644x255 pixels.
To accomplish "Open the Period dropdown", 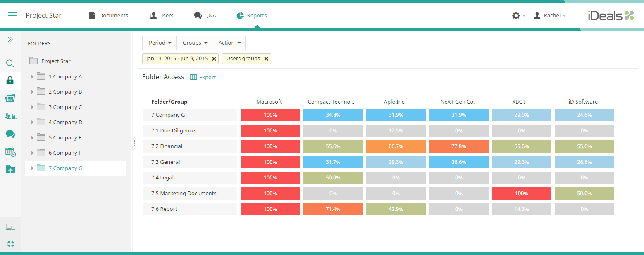I will point(159,43).
